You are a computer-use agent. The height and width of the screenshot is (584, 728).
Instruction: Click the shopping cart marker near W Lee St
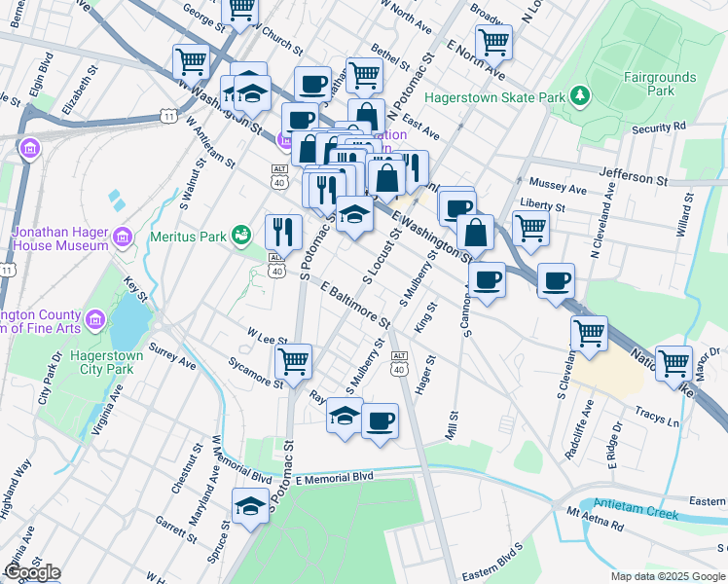point(293,360)
